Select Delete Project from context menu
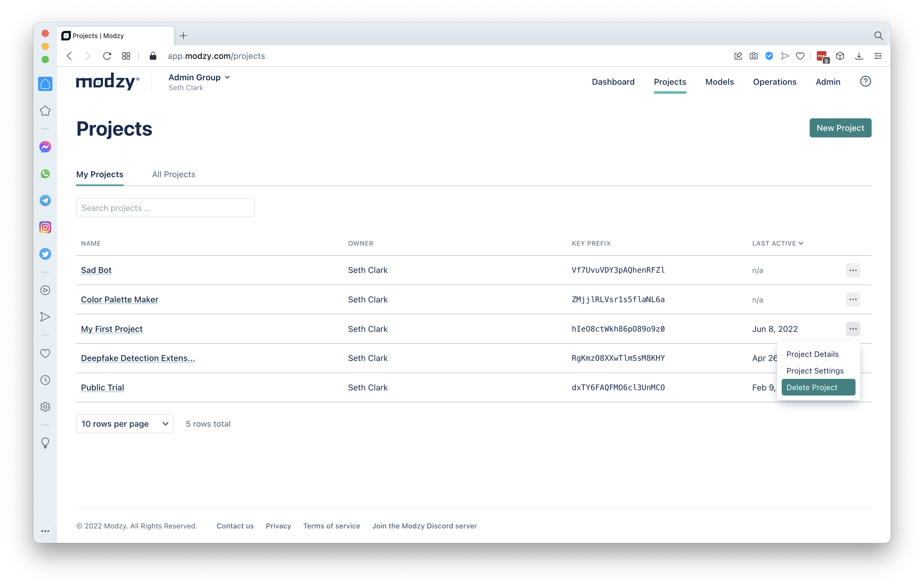This screenshot has height=587, width=924. pyautogui.click(x=818, y=387)
